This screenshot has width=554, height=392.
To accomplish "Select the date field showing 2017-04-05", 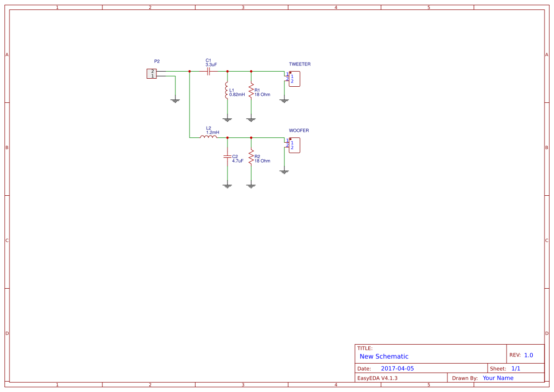I will tap(397, 368).
